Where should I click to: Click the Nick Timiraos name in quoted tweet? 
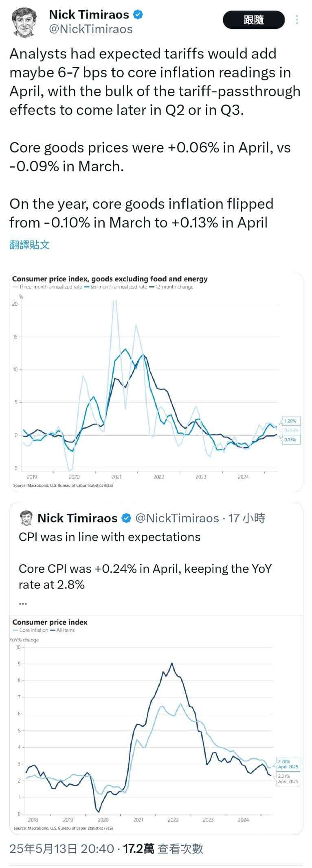(x=77, y=518)
